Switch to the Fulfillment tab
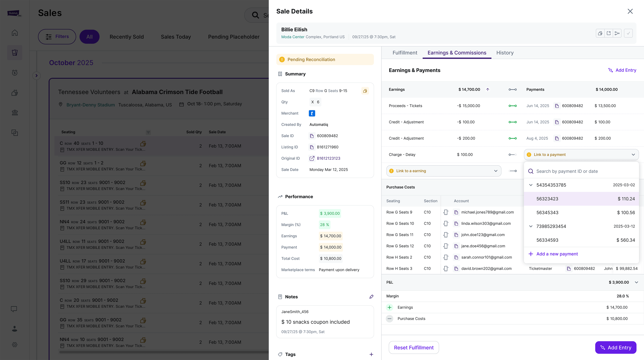 (405, 53)
